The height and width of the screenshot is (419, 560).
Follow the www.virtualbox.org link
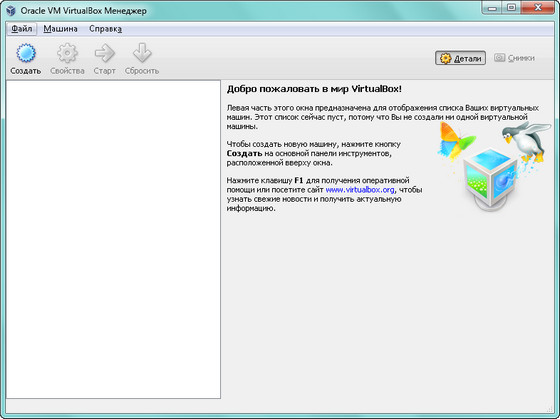(360, 190)
